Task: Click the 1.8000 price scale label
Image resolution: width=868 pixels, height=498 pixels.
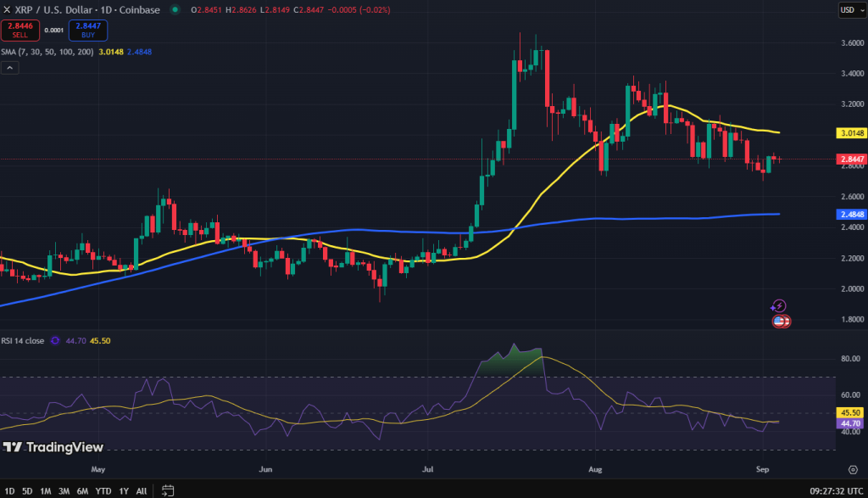Action: click(852, 319)
